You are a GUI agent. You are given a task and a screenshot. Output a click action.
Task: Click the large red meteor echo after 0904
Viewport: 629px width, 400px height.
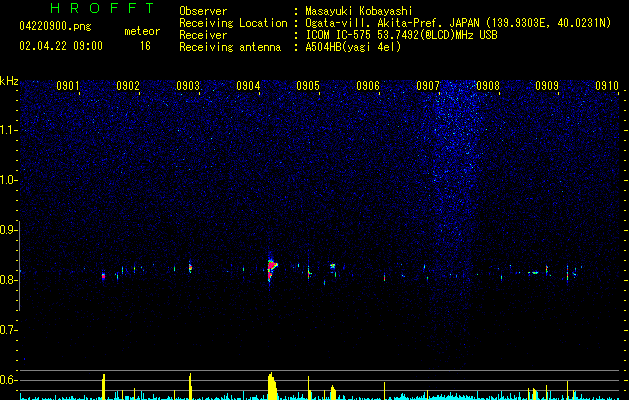[272, 268]
